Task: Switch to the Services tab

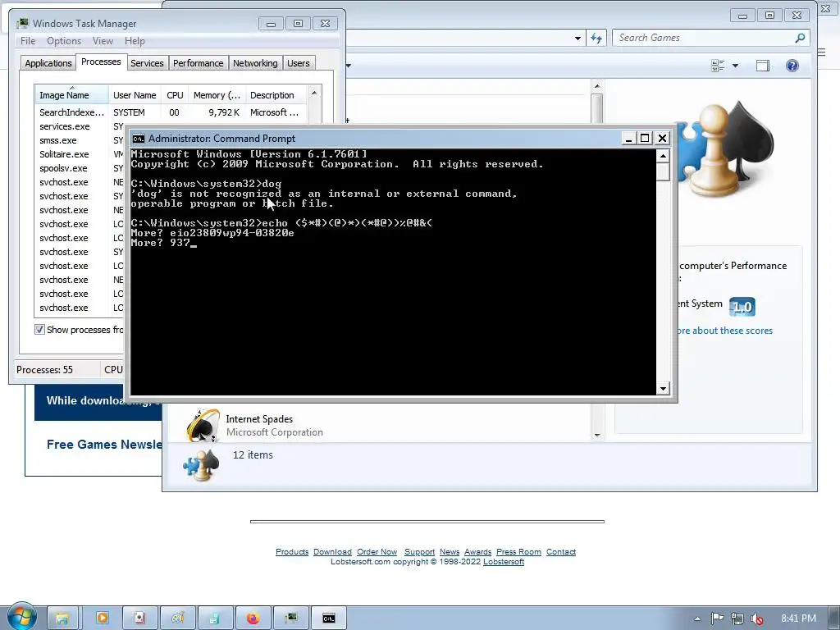Action: 147,63
